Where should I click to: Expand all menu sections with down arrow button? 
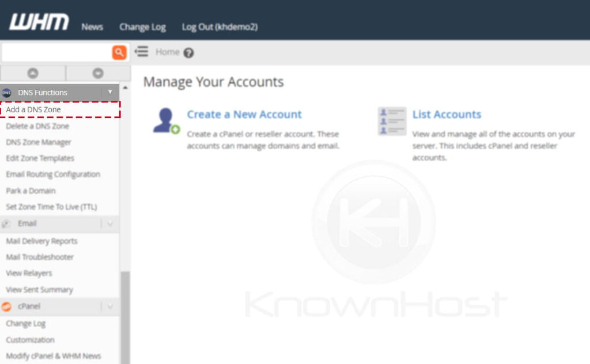pos(98,73)
